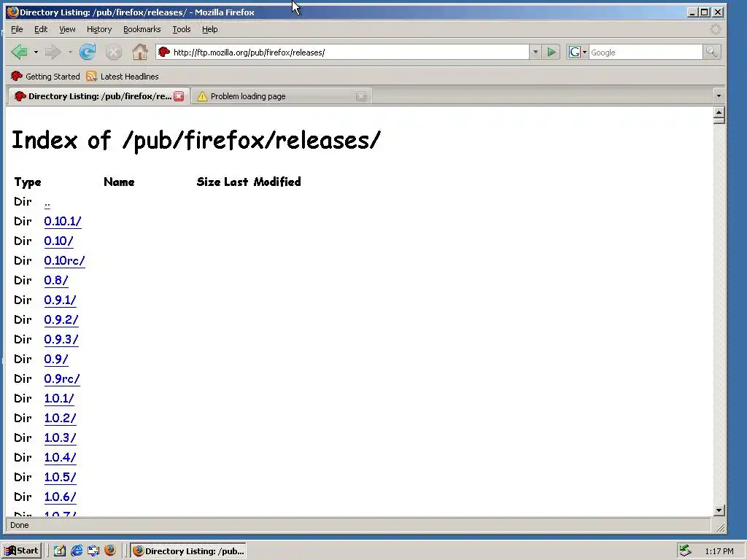Open the 0.9rc/ directory link

coord(62,378)
